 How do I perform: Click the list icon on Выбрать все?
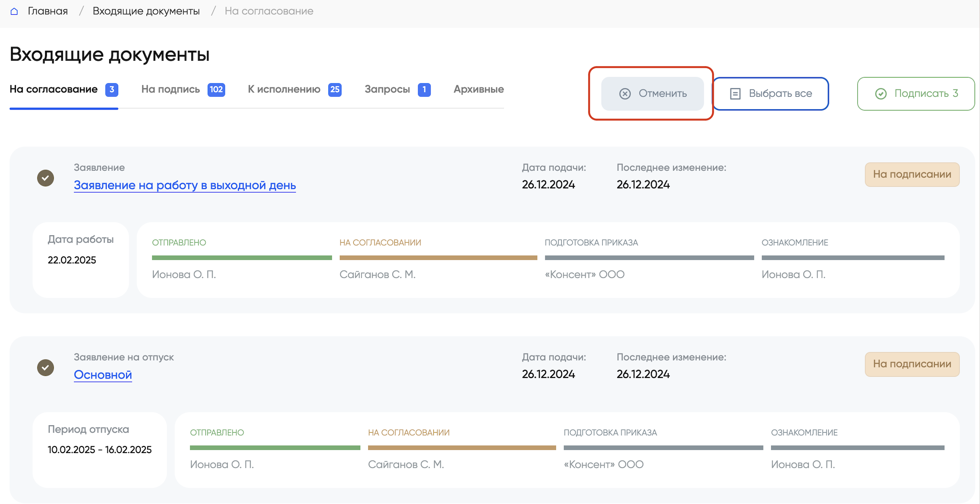(x=735, y=94)
